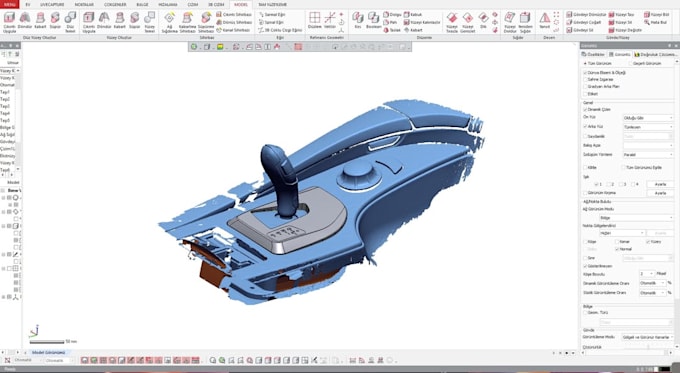Select the Yüzeyi Böl tool
Viewport: 680px width, 373px height.
coord(656,14)
